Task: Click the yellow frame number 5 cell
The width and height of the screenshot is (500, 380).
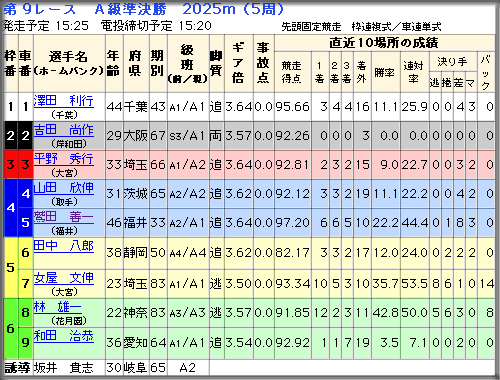Action: (x=11, y=267)
